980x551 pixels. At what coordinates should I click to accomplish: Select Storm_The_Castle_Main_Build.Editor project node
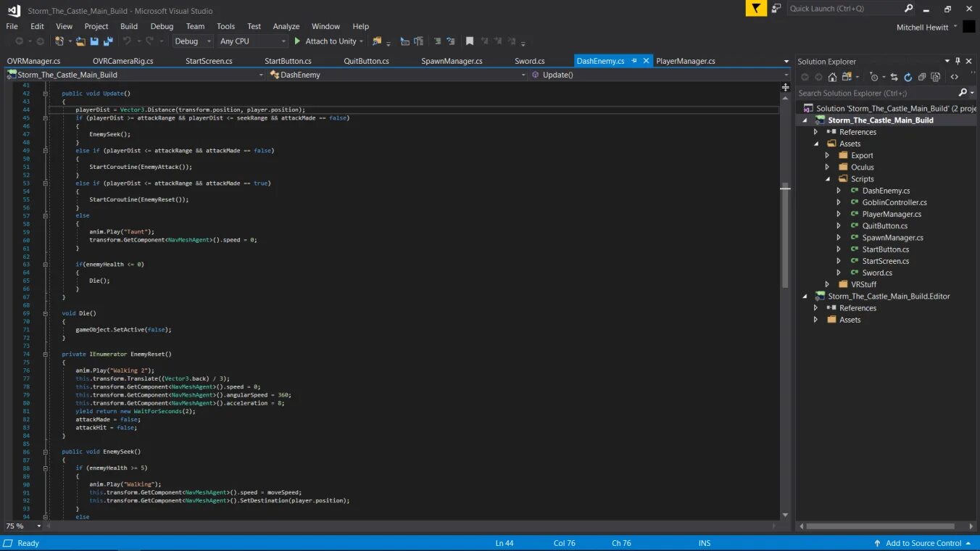point(889,297)
